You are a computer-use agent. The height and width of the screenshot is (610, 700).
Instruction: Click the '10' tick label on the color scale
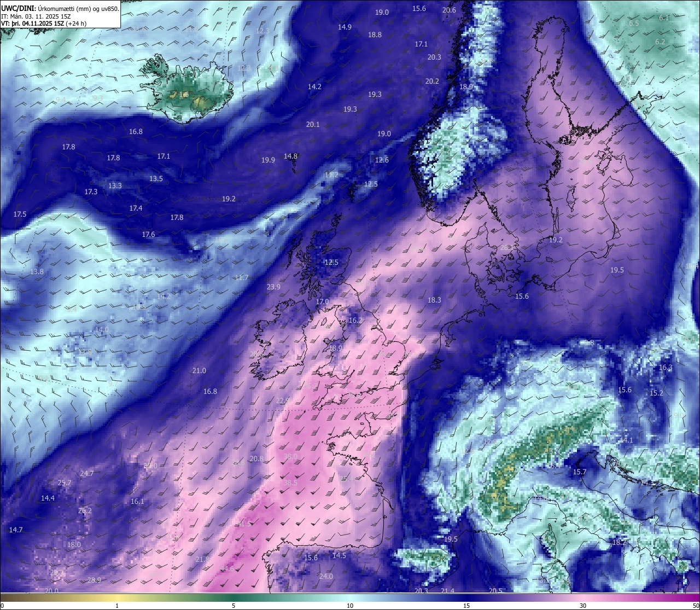[x=350, y=606]
